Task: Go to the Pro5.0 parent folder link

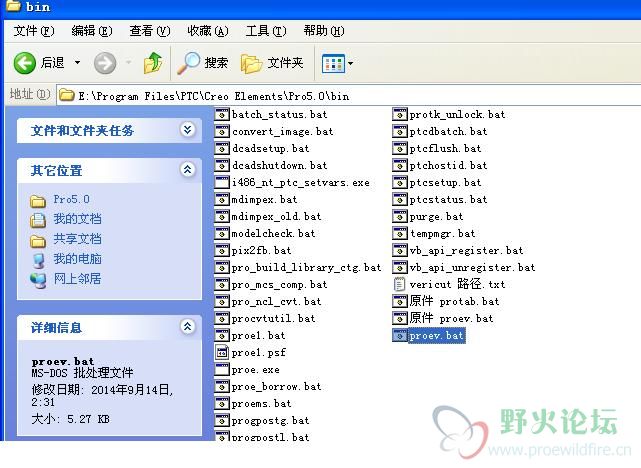Action: 72,199
